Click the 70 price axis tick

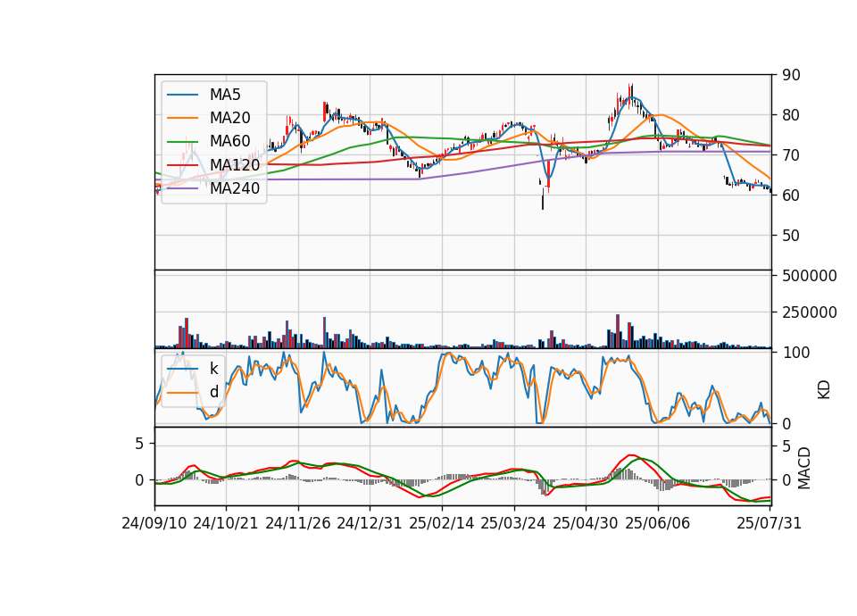[x=791, y=155]
